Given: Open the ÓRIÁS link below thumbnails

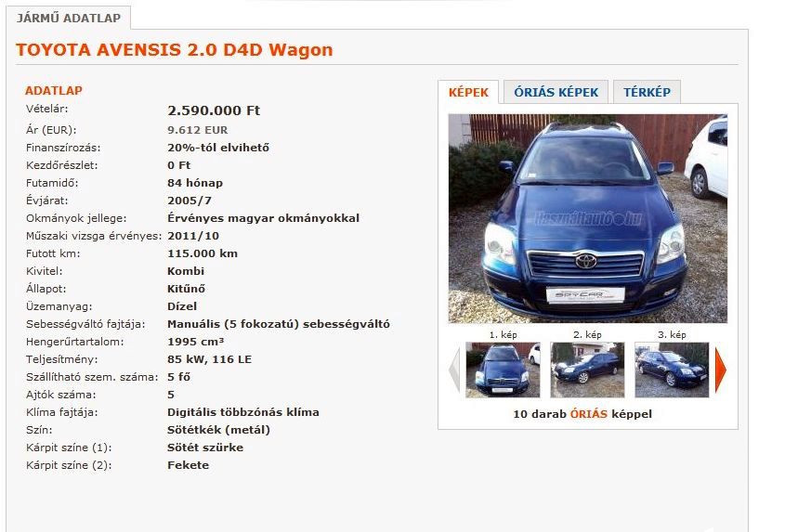Looking at the screenshot, I should pos(589,414).
